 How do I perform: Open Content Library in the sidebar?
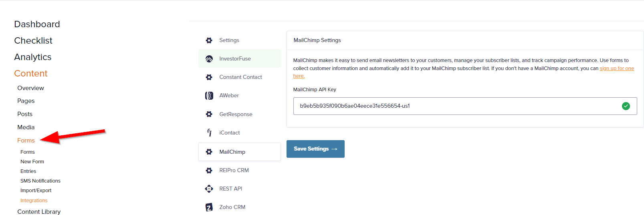[39, 212]
